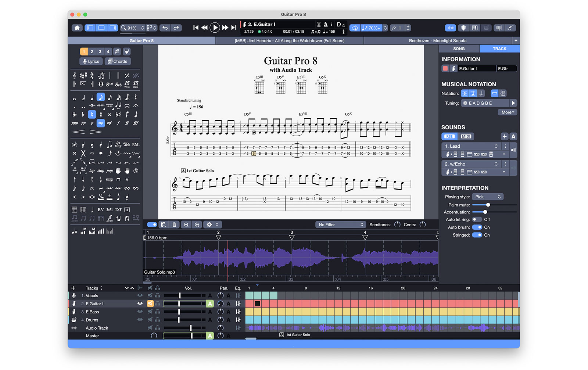Open the piano keyboard view
This screenshot has height=370, width=588.
[475, 28]
